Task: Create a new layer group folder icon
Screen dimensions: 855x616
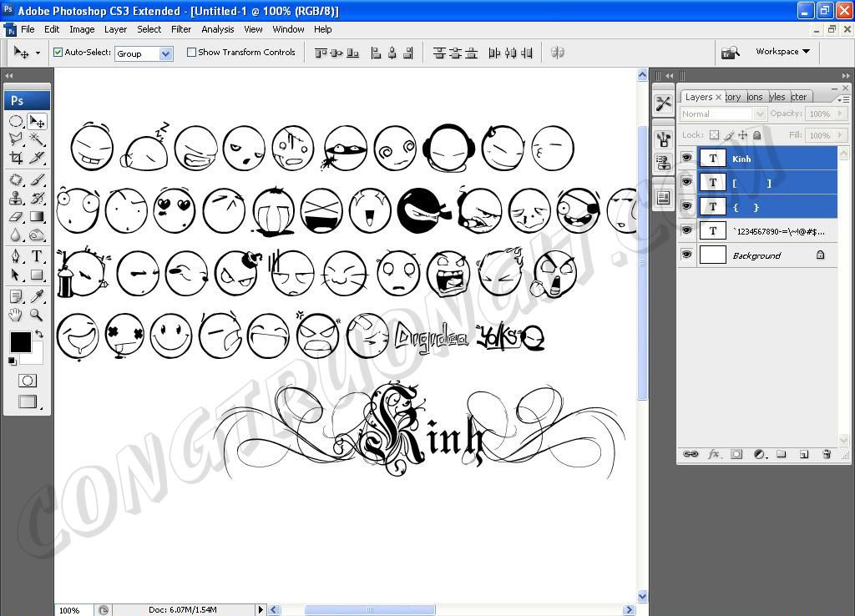Action: 782,454
